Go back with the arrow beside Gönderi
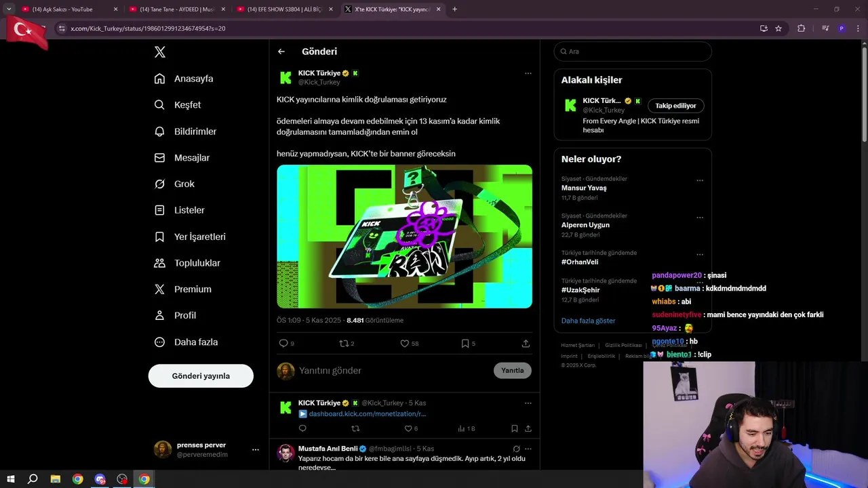Viewport: 868px width, 488px height. pos(281,52)
